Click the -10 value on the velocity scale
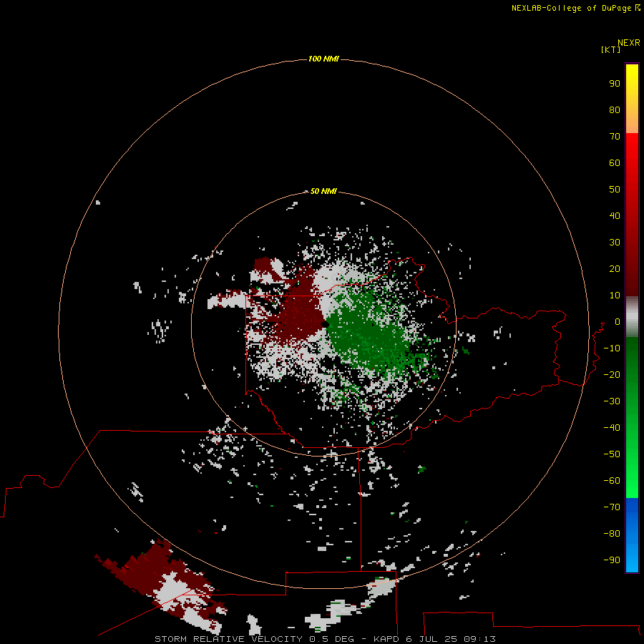Image resolution: width=644 pixels, height=644 pixels. click(x=612, y=348)
